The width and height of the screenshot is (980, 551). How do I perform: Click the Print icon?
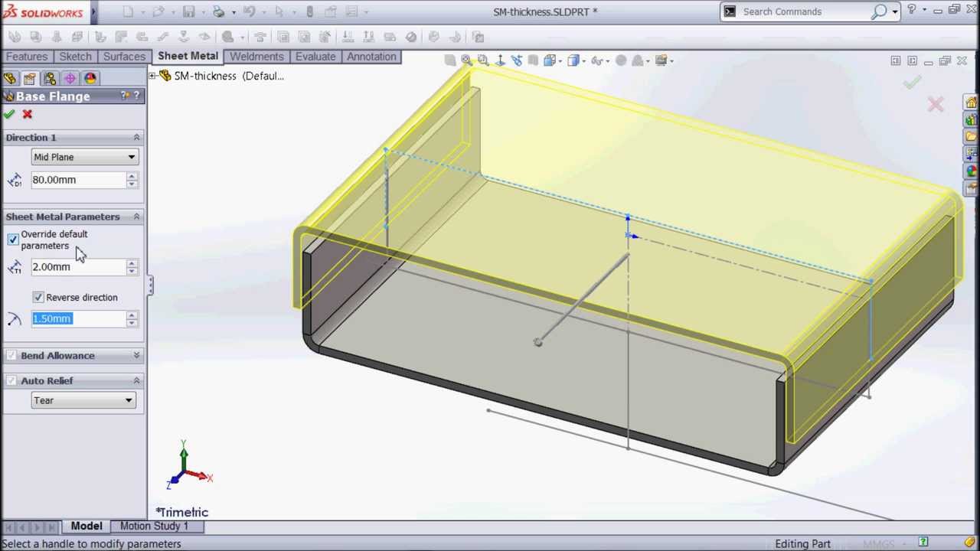point(219,11)
